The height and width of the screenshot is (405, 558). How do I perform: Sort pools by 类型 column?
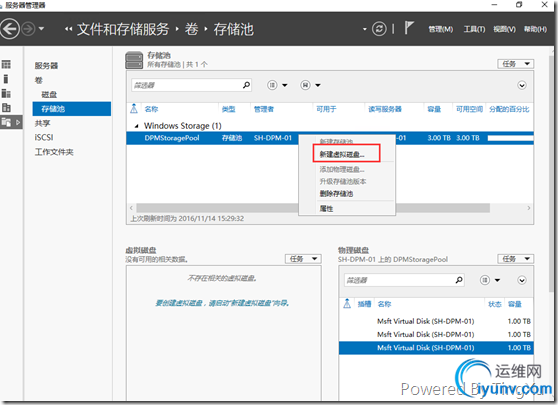228,109
